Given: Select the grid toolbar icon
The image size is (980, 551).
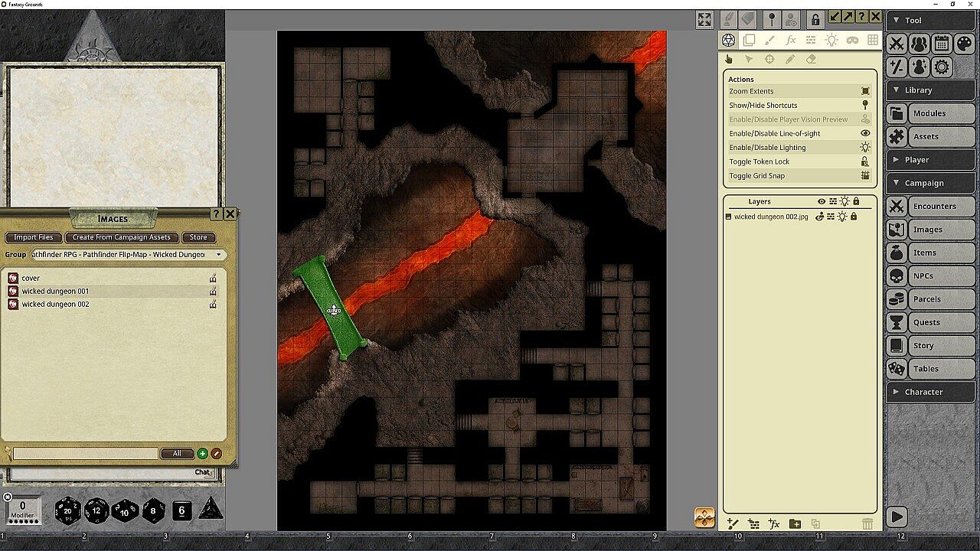Looking at the screenshot, I should [873, 41].
